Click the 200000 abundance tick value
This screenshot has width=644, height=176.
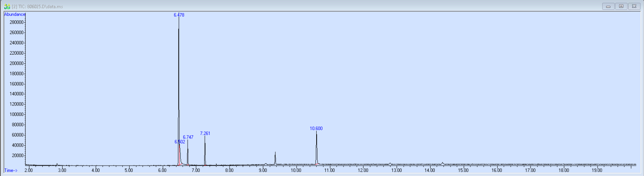click(x=16, y=63)
